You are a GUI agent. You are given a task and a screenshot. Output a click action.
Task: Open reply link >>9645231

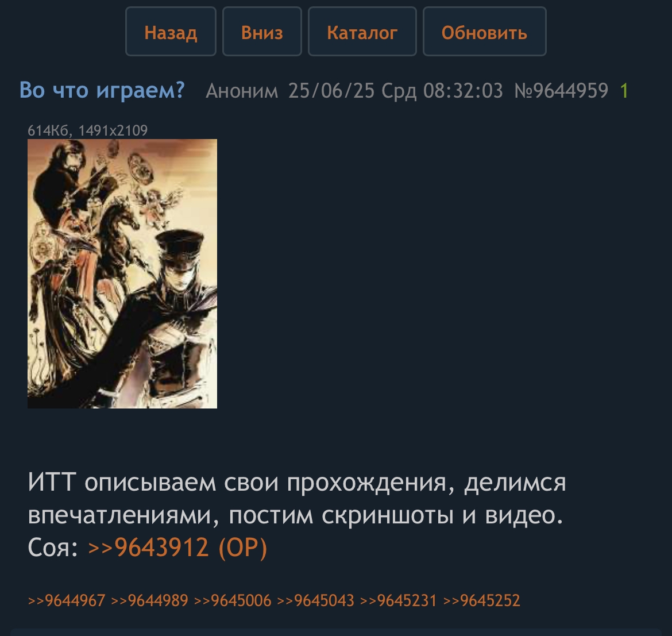399,600
